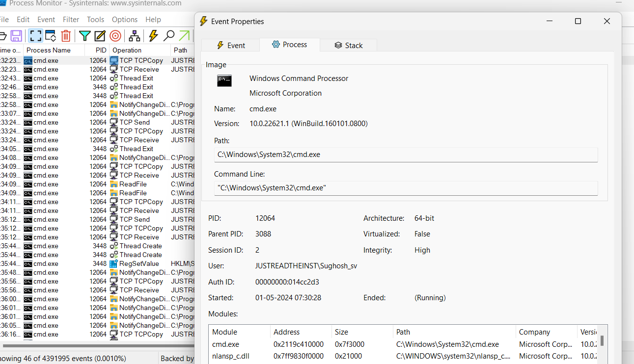Click the Module column header in Modules list
This screenshot has height=364, width=634.
click(x=239, y=332)
